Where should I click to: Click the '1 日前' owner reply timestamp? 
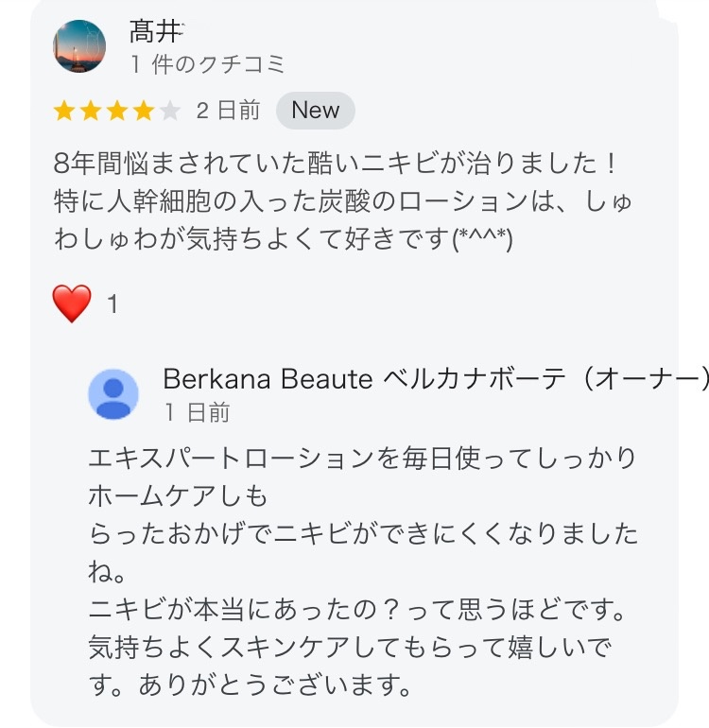tap(196, 412)
